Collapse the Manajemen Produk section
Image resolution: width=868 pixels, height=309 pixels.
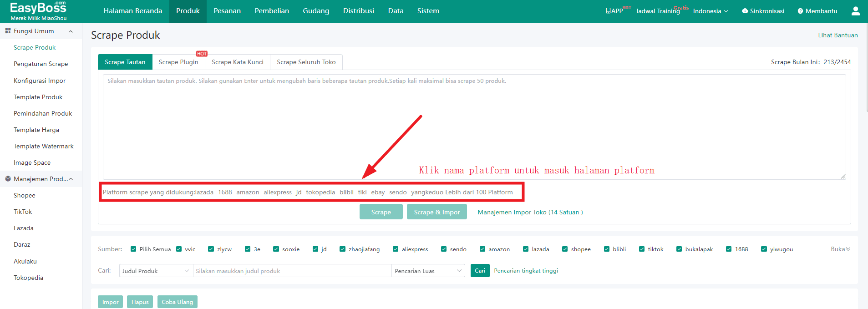tap(71, 179)
